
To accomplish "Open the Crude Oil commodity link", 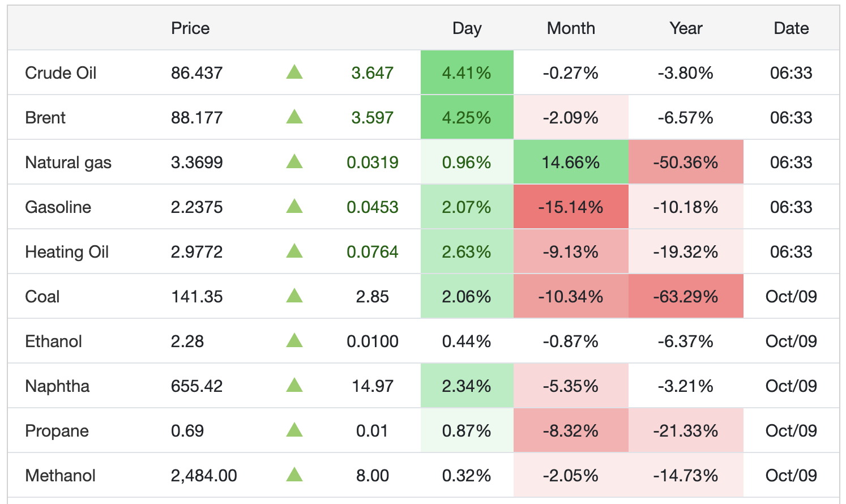I will click(61, 73).
